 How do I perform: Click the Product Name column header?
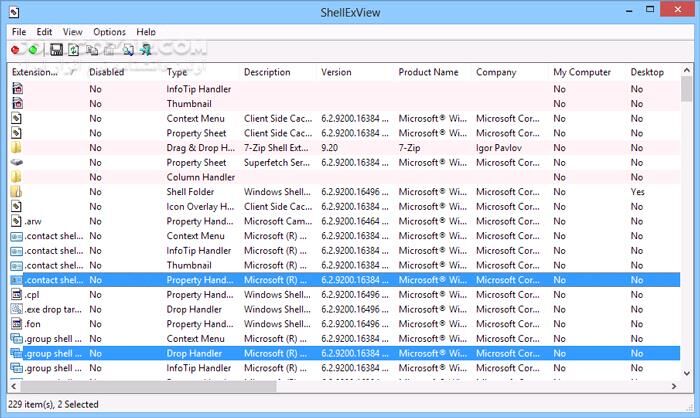point(428,72)
